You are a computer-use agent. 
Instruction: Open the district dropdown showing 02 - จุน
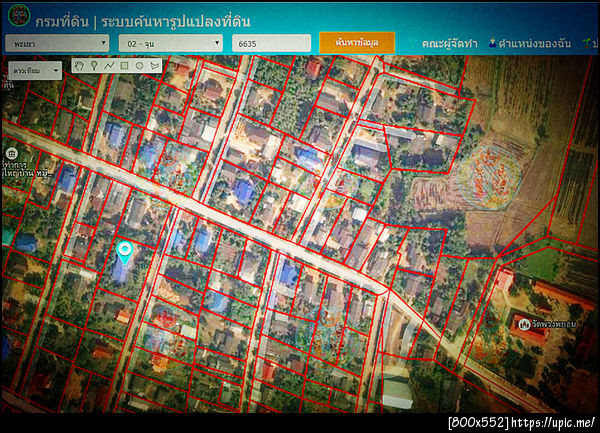point(171,43)
